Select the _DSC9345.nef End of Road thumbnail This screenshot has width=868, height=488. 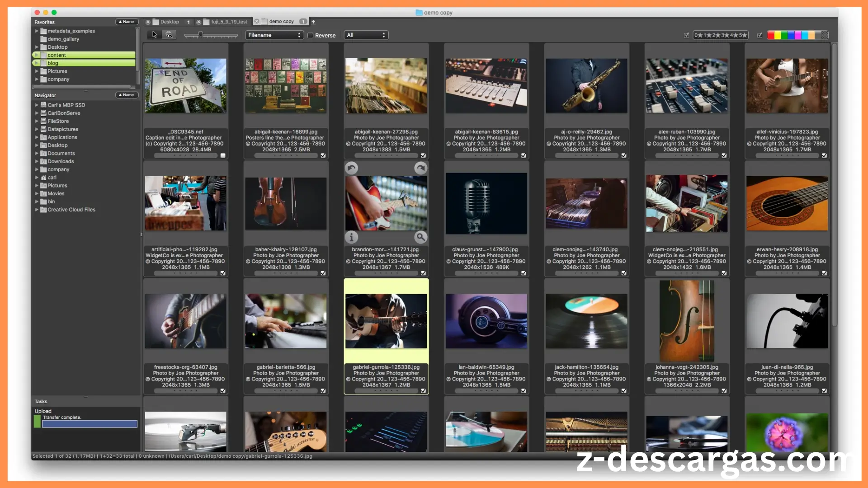pos(186,85)
